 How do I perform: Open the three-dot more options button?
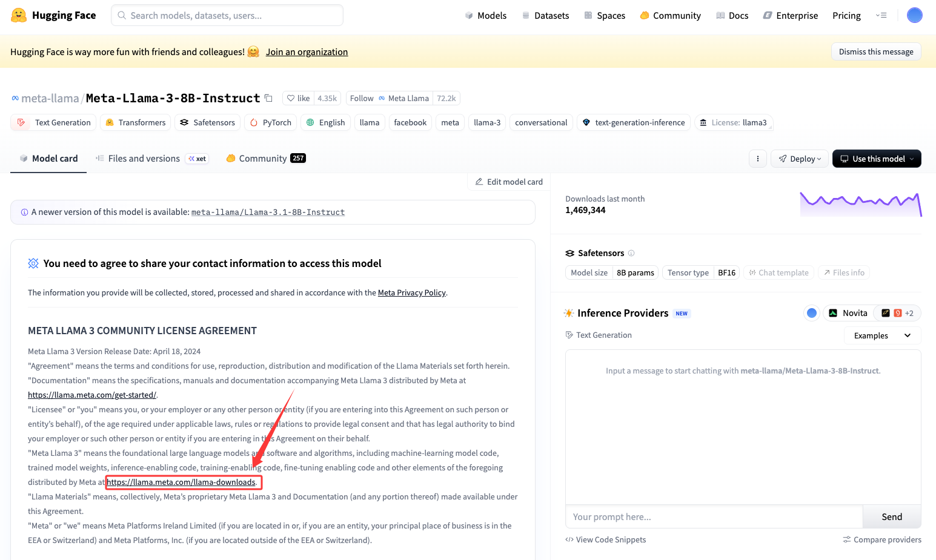click(758, 159)
